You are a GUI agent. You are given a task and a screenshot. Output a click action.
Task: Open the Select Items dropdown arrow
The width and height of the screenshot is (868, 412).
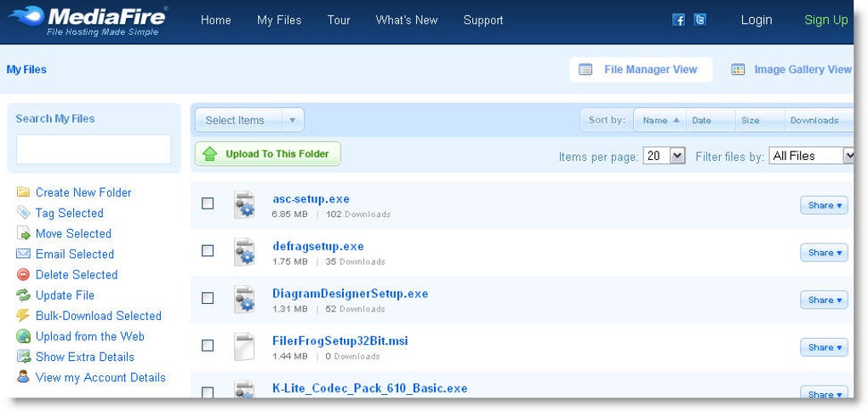(x=293, y=120)
